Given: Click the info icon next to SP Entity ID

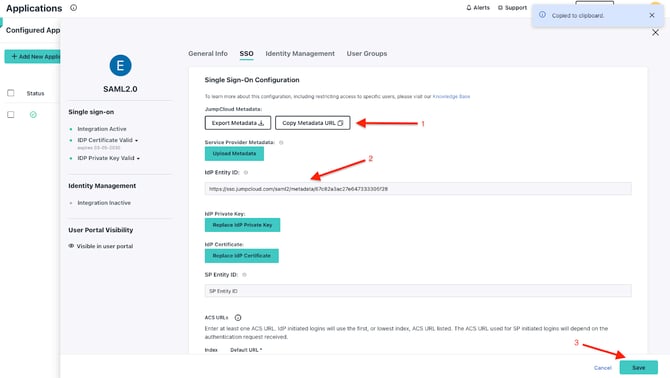Looking at the screenshot, I should coord(244,275).
